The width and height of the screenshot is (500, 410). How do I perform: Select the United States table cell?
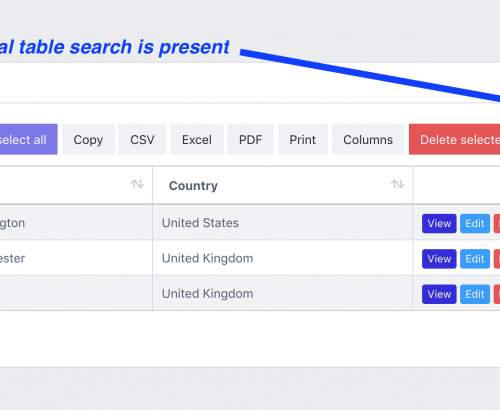(282, 223)
